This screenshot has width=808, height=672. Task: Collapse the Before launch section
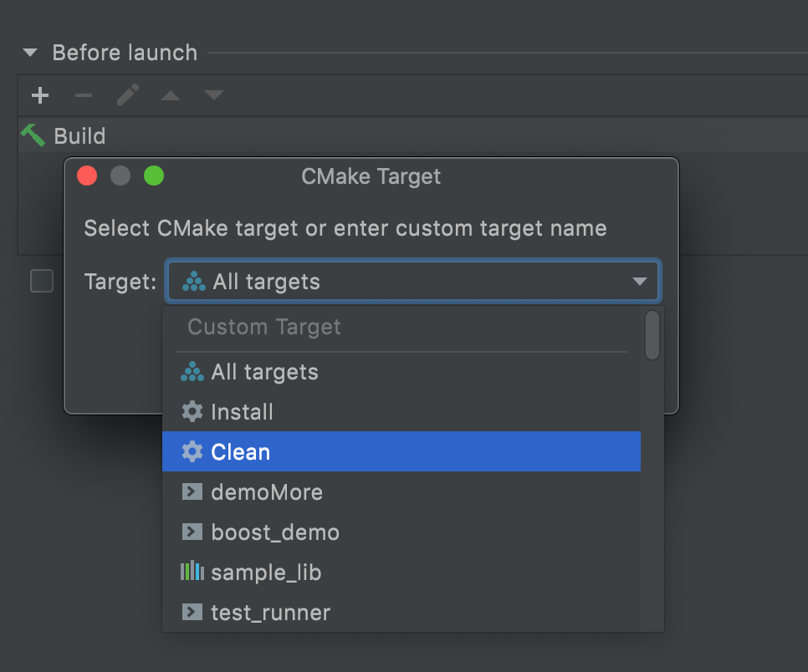point(30,53)
